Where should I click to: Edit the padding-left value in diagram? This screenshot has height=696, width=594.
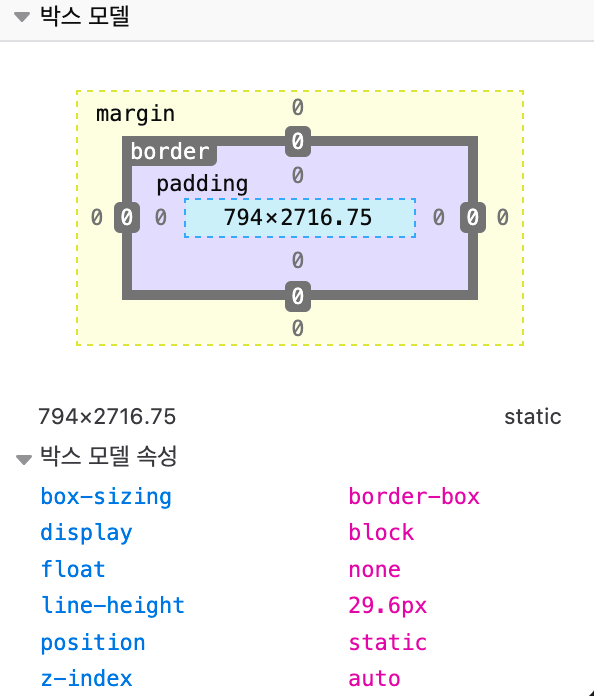[160, 217]
